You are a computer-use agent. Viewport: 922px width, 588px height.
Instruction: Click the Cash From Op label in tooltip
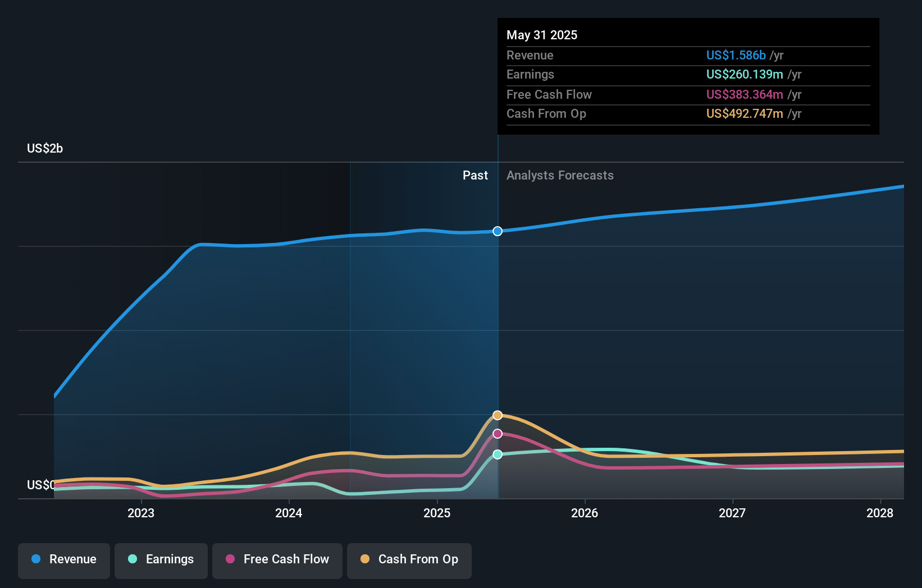pos(546,113)
